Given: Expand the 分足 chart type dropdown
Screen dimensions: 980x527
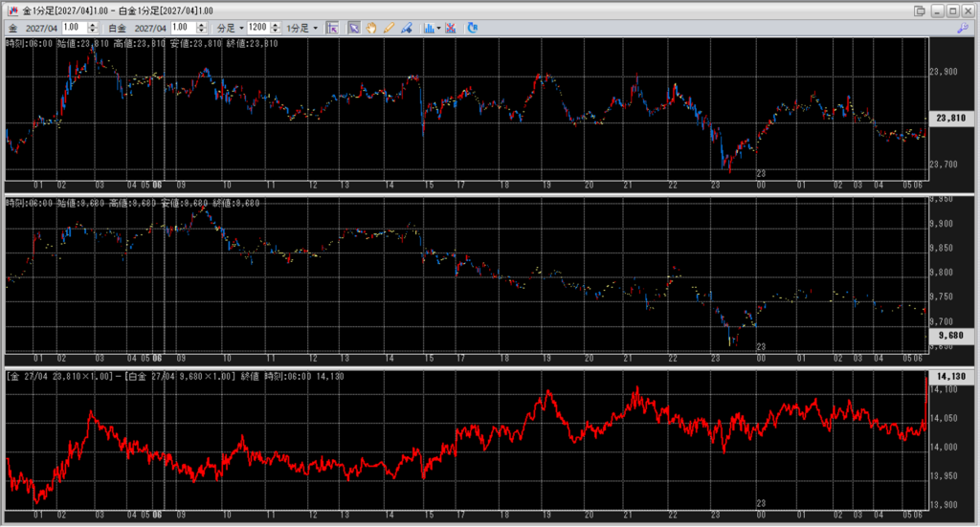Looking at the screenshot, I should pos(230,28).
